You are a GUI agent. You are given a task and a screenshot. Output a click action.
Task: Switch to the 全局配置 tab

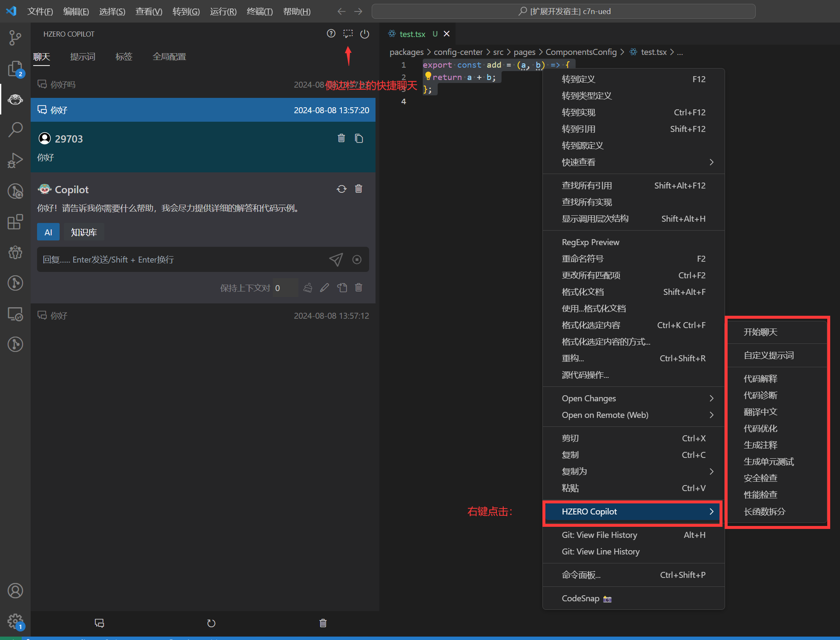[169, 57]
